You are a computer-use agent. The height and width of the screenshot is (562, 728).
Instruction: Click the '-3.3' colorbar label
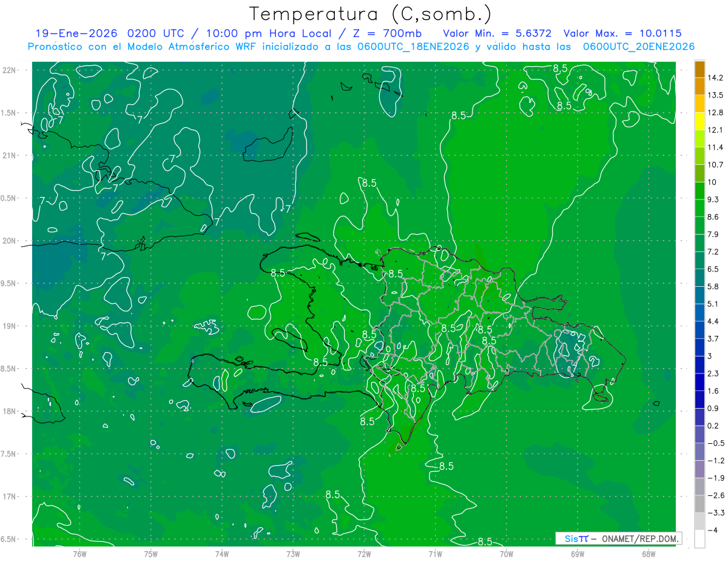click(x=715, y=513)
